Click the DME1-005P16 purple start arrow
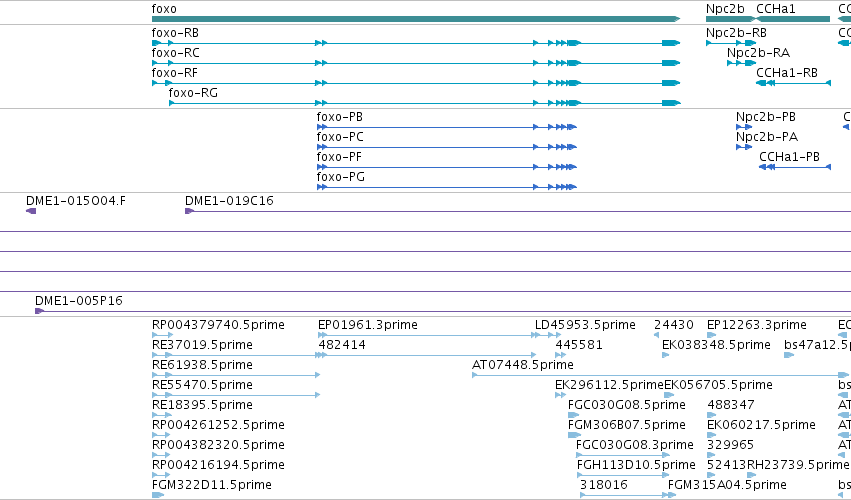The width and height of the screenshot is (851, 500). click(x=39, y=311)
